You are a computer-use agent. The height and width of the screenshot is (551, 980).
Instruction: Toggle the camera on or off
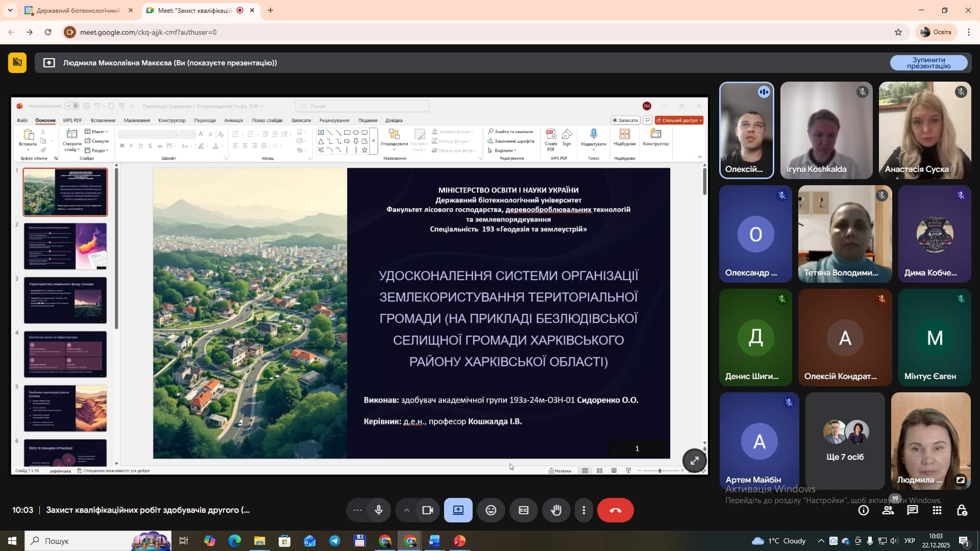[428, 510]
